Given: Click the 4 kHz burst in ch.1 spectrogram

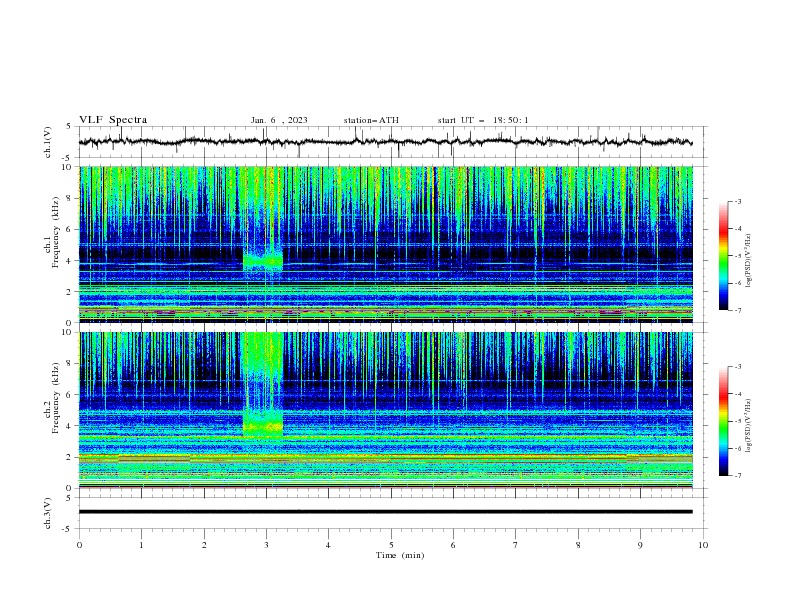Looking at the screenshot, I should [263, 261].
